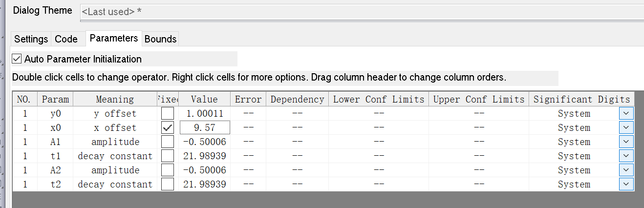
Task: Fix the A1 amplitude parameter
Action: 168,142
